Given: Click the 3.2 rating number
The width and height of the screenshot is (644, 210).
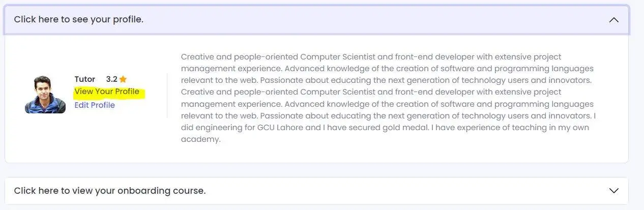Looking at the screenshot, I should (111, 79).
